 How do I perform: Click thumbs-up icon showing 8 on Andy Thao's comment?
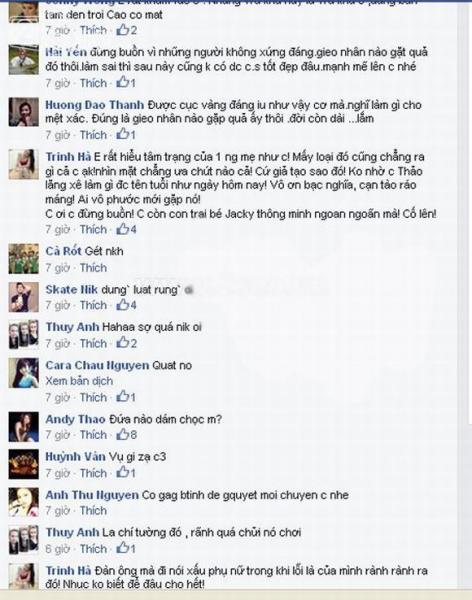(122, 434)
